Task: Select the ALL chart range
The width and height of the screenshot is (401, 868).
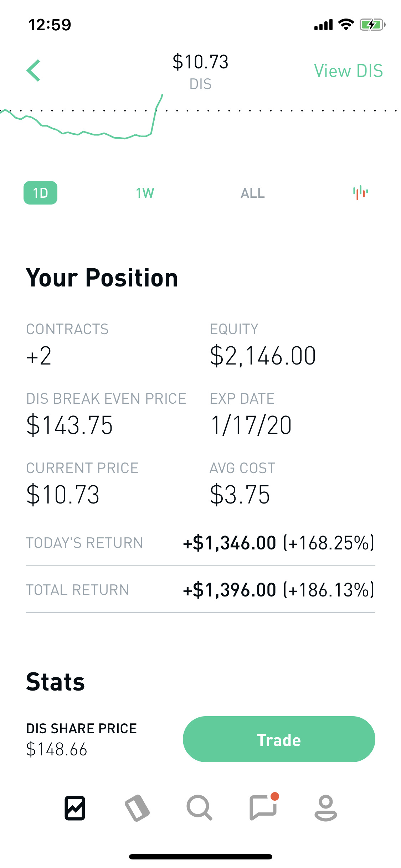Action: pos(253,193)
